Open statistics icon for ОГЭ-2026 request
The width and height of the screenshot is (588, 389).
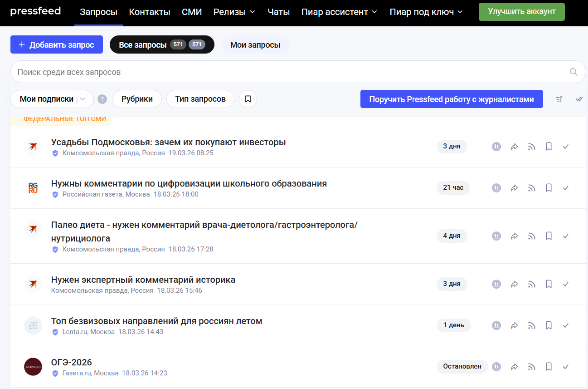[496, 367]
